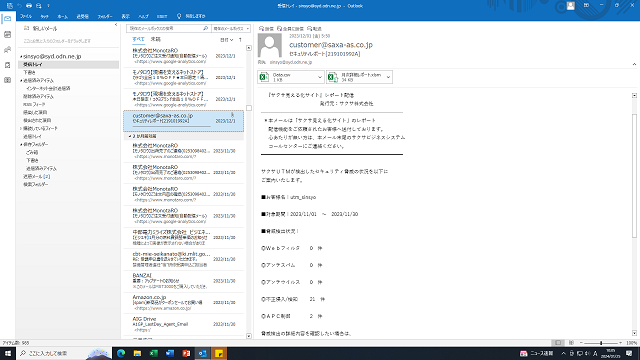Click the lightbulb Tell Me icon
Screen dimensions: 640x360
pos(179,16)
